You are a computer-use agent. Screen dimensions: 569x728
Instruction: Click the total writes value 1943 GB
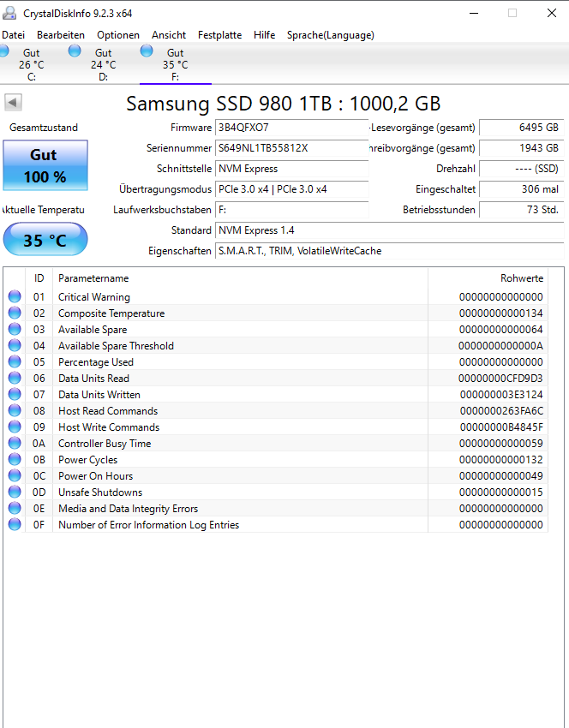522,148
